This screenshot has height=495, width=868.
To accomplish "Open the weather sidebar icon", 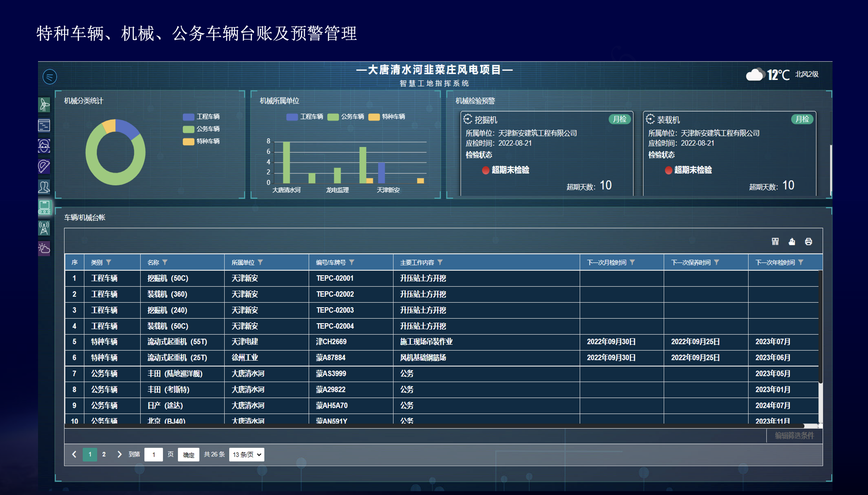I will (x=44, y=248).
